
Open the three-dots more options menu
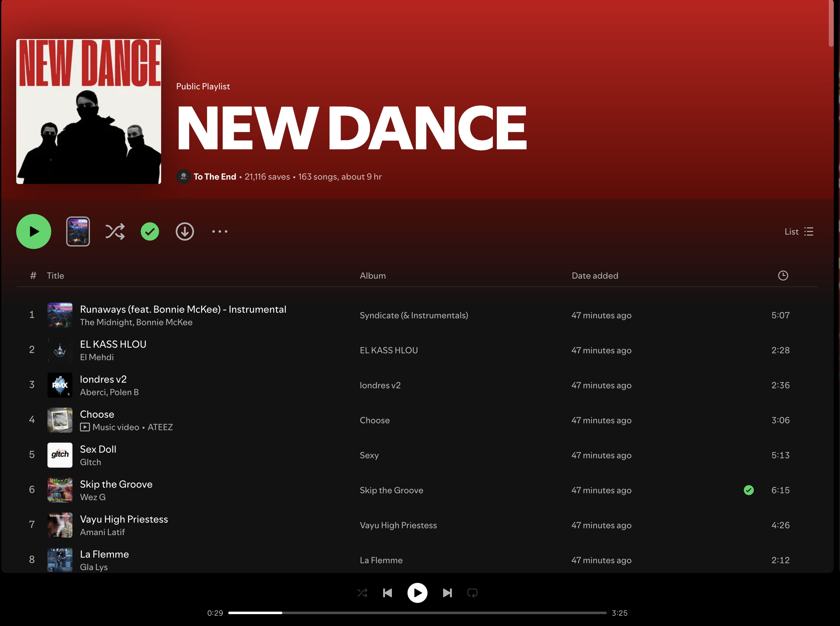click(220, 231)
